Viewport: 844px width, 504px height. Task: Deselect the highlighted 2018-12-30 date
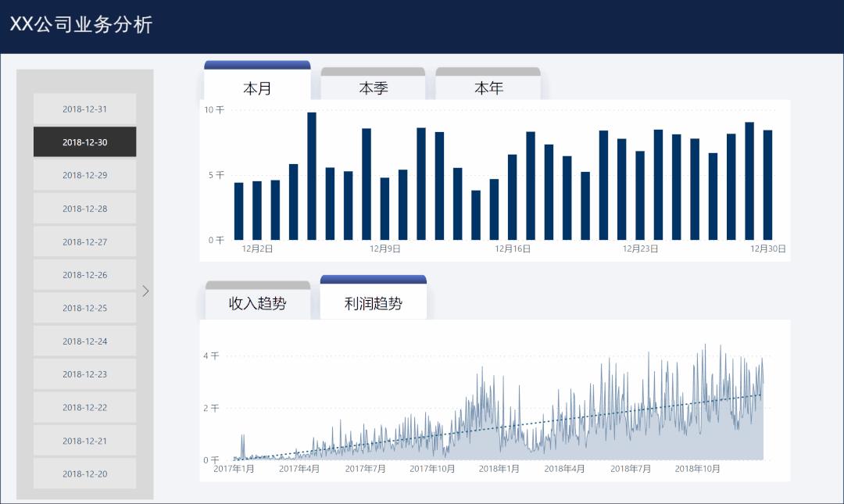[84, 141]
